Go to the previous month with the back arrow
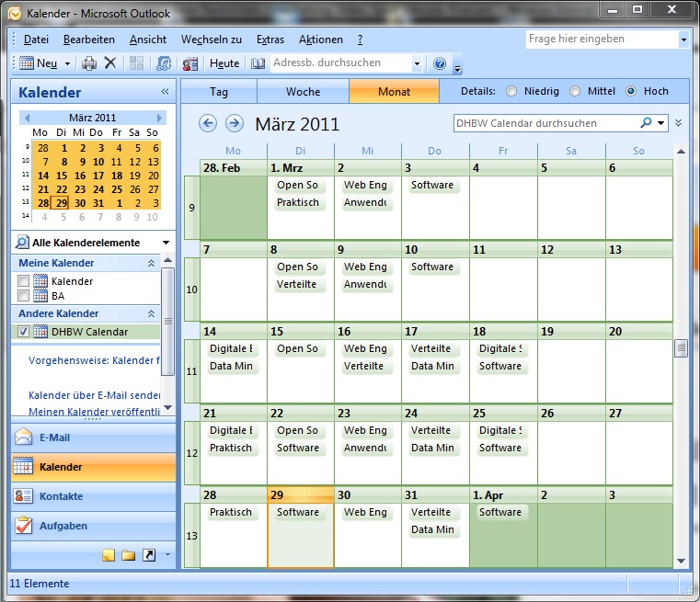 (x=208, y=123)
